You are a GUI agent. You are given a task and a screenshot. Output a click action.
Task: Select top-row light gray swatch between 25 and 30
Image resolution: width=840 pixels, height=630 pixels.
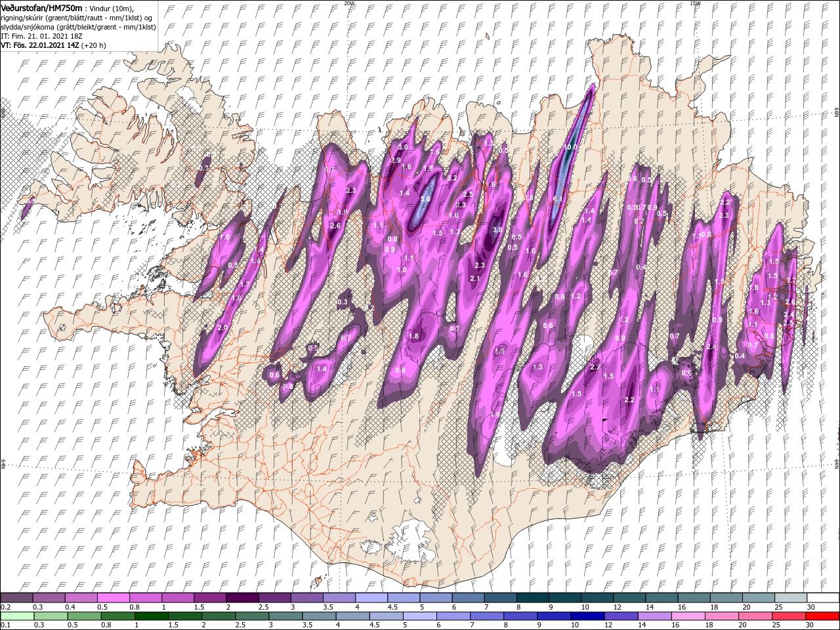pyautogui.click(x=791, y=597)
